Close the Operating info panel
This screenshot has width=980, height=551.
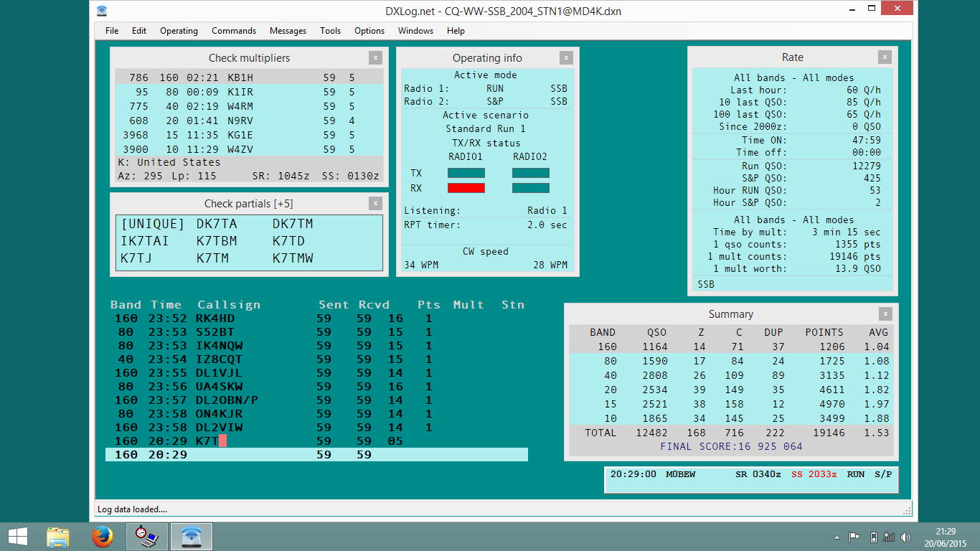coord(566,58)
